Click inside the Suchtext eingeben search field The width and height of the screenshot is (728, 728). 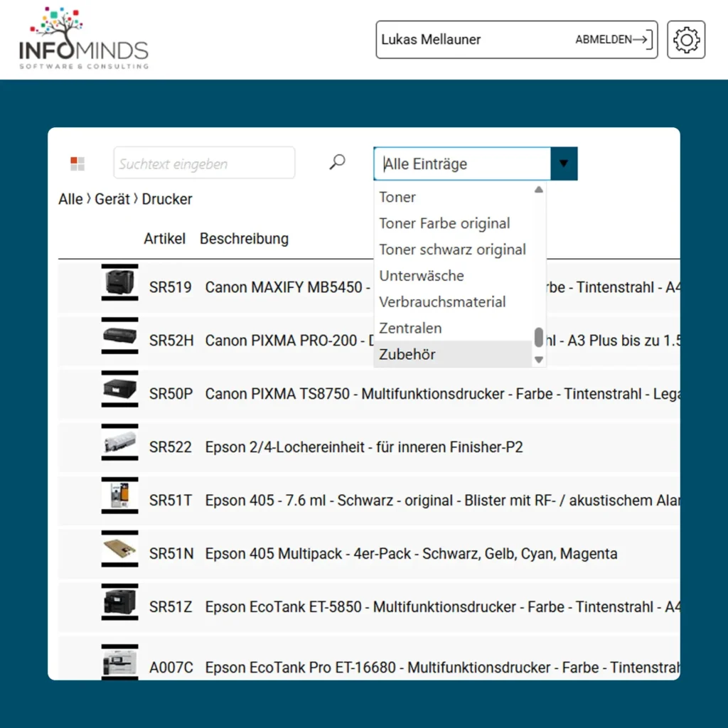point(204,162)
